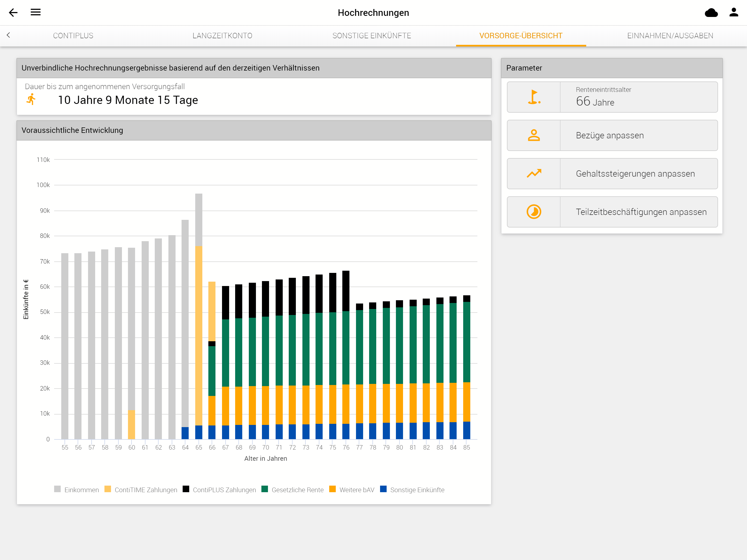Open the hamburger menu

[36, 12]
